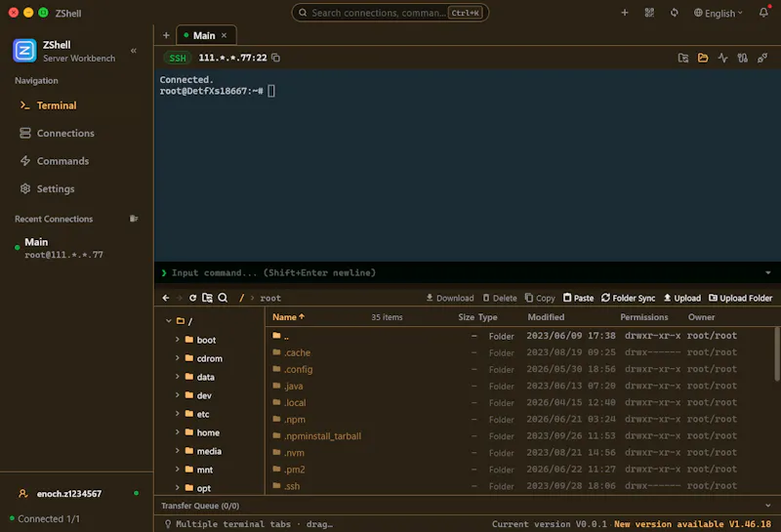Click the Upload button
Screen dimensions: 781x532
[681, 298]
